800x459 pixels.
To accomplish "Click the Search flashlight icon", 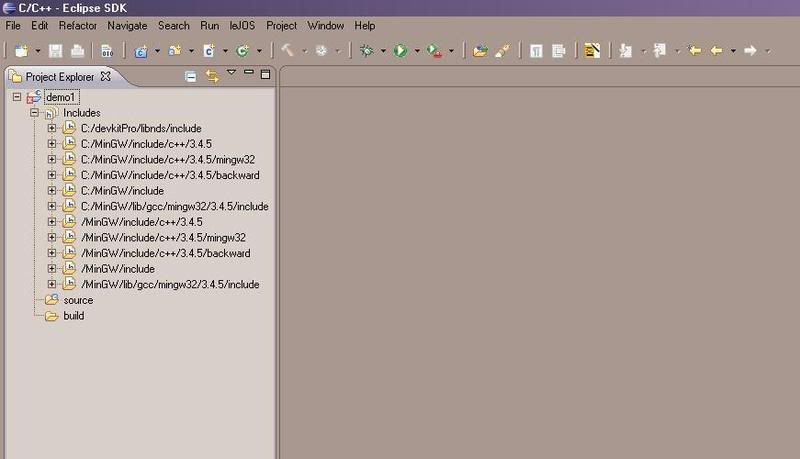I will (503, 50).
